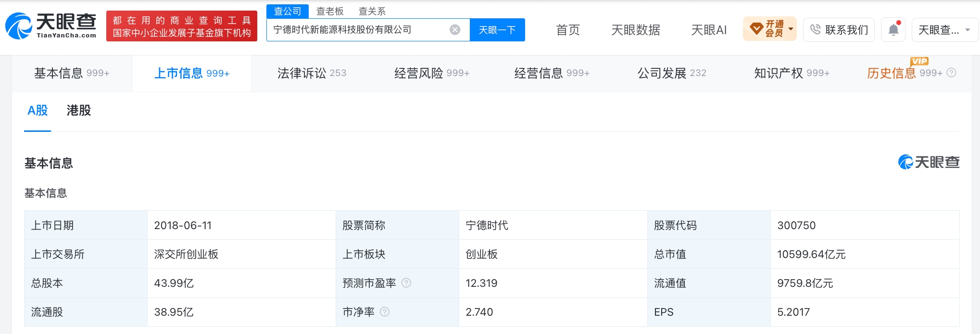980x334 pixels.
Task: Click the forecast P/E value 12.319
Action: click(481, 283)
